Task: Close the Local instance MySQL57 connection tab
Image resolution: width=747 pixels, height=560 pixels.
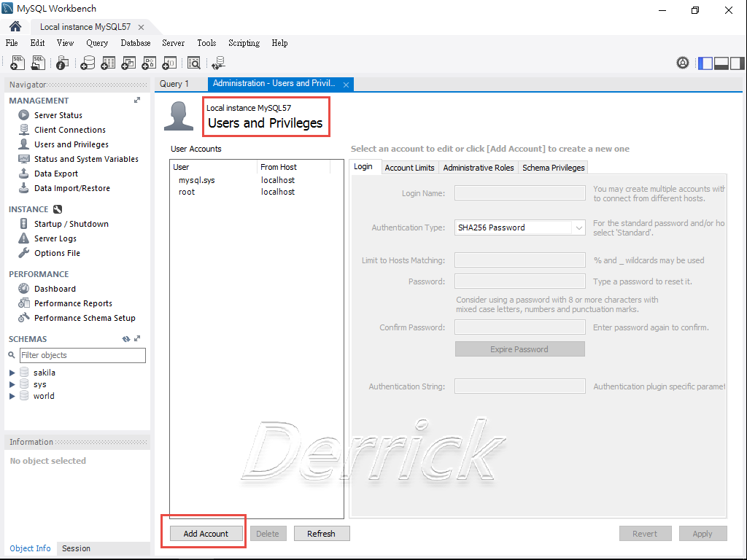Action: [141, 27]
